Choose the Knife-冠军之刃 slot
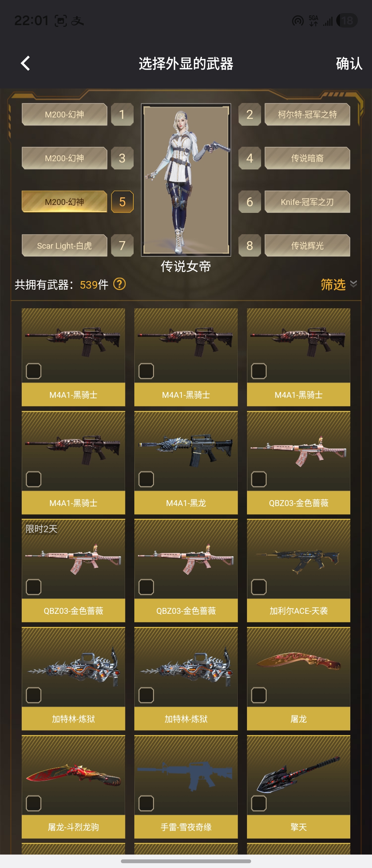 click(x=307, y=202)
